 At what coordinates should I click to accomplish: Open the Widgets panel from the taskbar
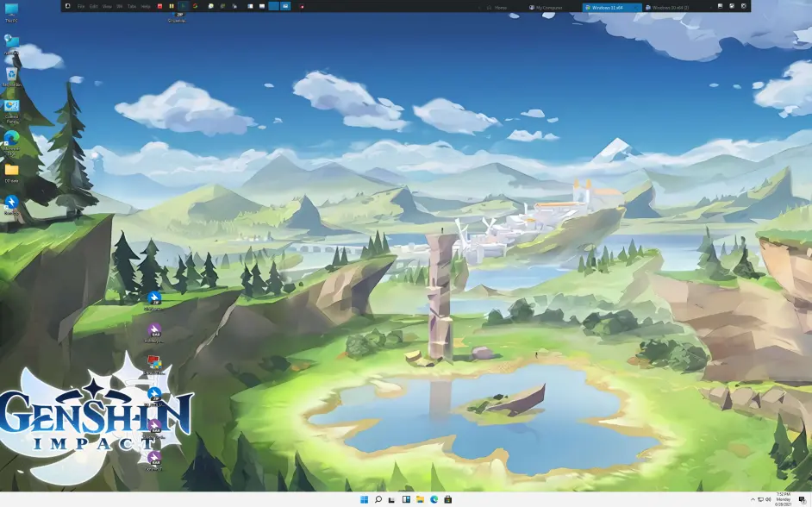(x=406, y=499)
